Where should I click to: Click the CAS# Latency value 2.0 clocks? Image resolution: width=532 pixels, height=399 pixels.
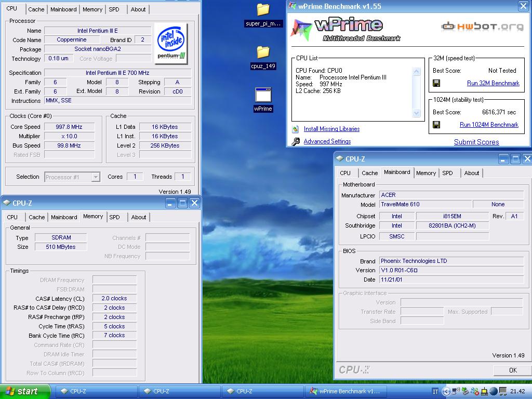(x=114, y=298)
